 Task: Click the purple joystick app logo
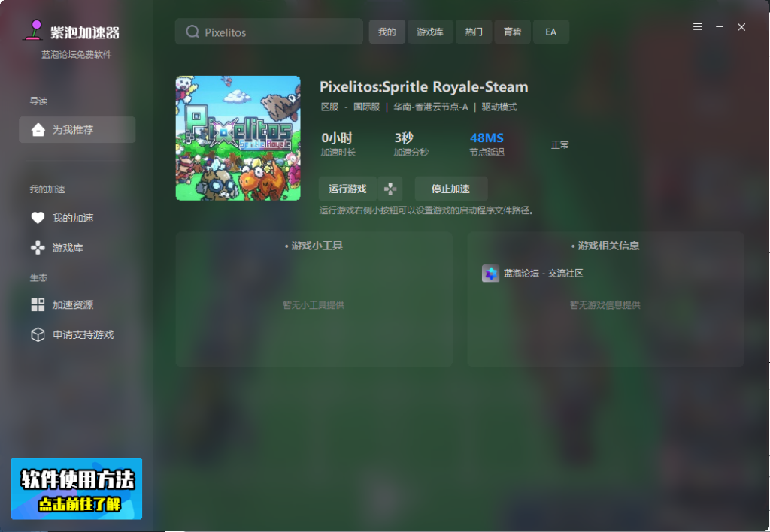(35, 30)
